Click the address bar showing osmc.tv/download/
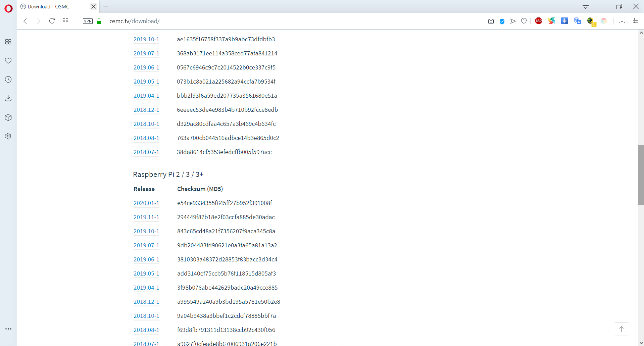The height and width of the screenshot is (346, 644). click(x=135, y=21)
